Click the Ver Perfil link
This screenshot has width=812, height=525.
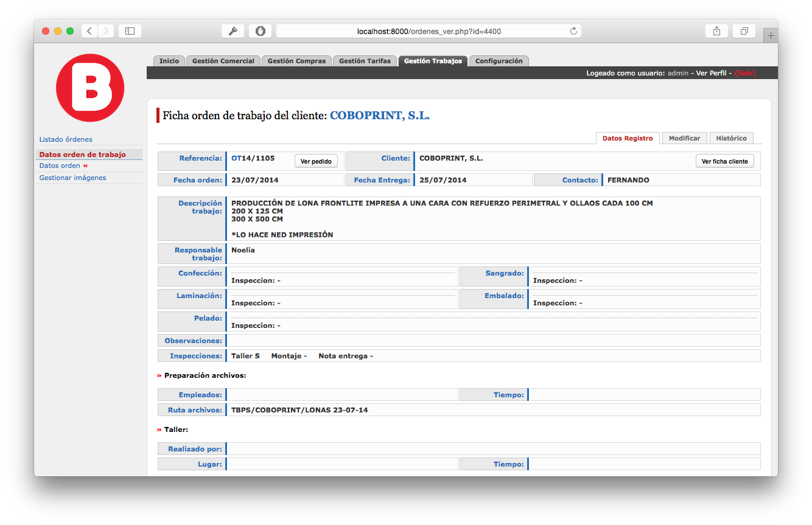pos(711,73)
